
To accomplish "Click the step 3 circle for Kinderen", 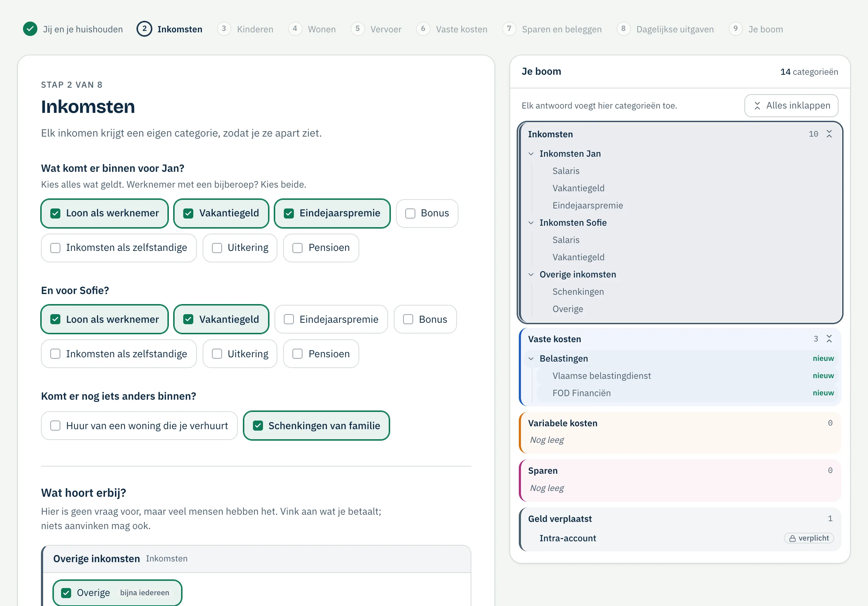I will [x=224, y=29].
